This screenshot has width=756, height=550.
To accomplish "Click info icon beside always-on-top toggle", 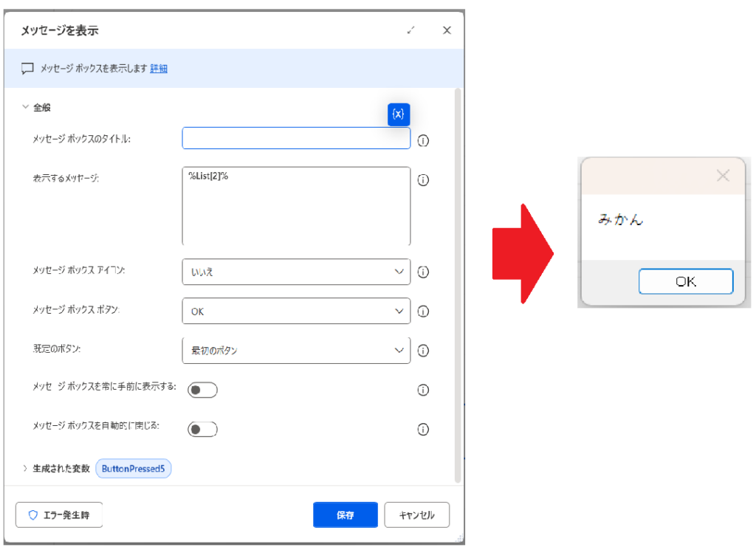I will [x=423, y=390].
